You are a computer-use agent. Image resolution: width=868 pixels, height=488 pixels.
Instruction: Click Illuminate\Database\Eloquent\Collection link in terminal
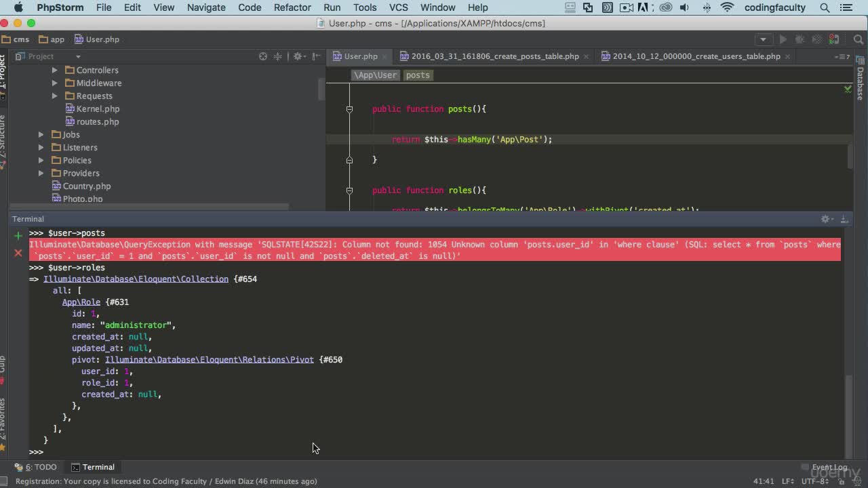(136, 279)
